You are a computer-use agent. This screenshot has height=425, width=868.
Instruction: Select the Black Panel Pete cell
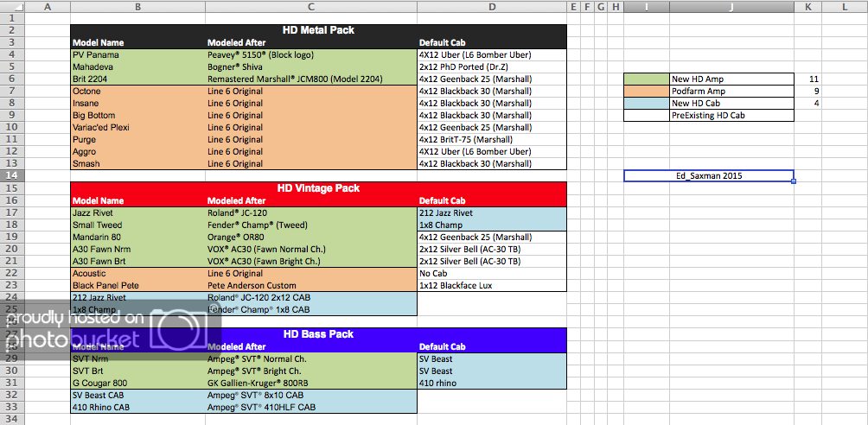coord(137,285)
